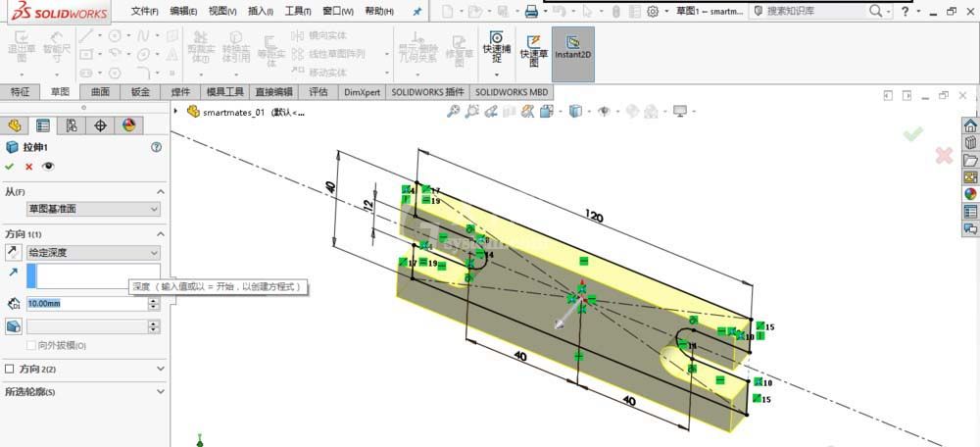Open the Custom Properties task pane icon
The width and height of the screenshot is (980, 447).
[970, 212]
